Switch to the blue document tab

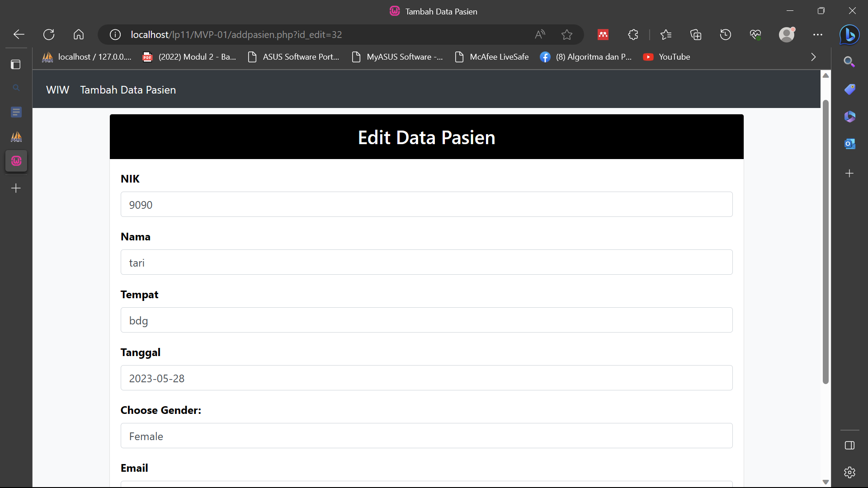click(16, 112)
